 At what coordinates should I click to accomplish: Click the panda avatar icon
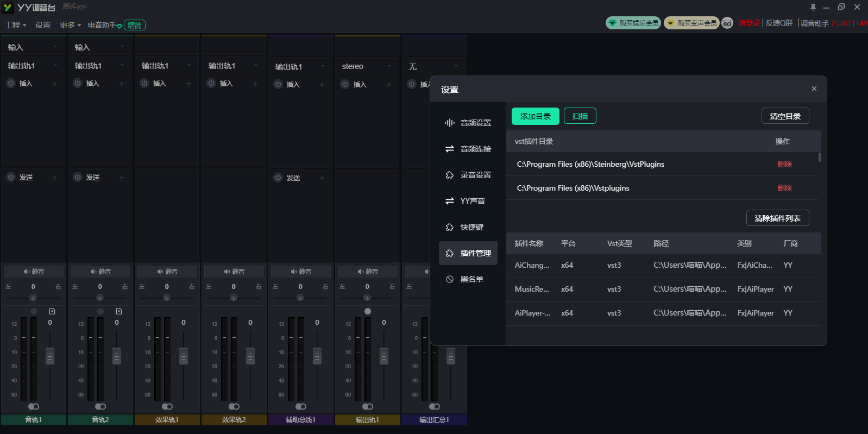[x=727, y=23]
